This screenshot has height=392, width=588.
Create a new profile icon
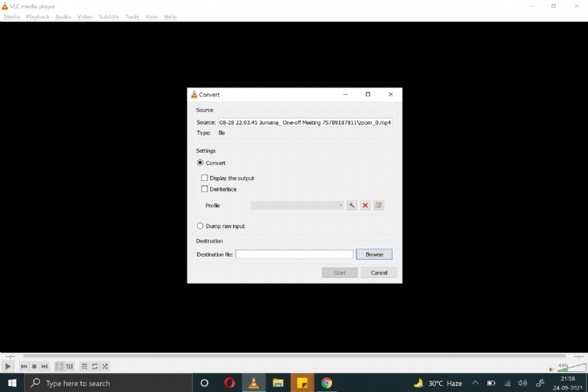pos(379,205)
